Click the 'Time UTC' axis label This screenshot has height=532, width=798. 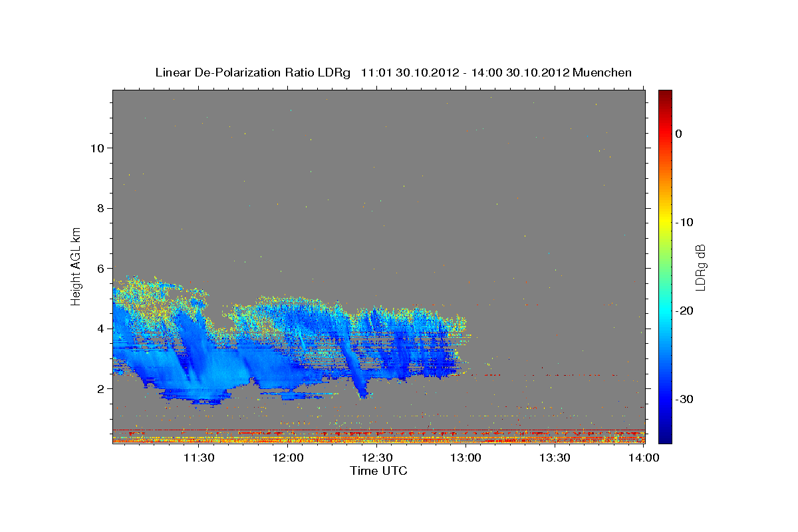click(x=378, y=471)
